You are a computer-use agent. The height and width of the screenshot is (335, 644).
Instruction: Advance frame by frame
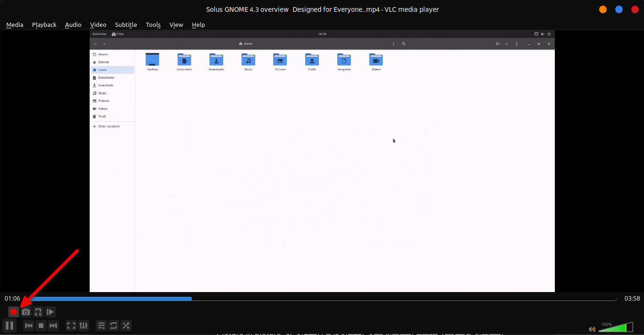point(50,312)
